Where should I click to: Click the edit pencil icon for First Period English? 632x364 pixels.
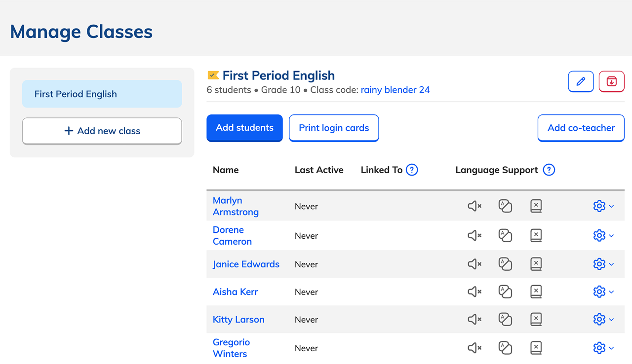point(581,81)
